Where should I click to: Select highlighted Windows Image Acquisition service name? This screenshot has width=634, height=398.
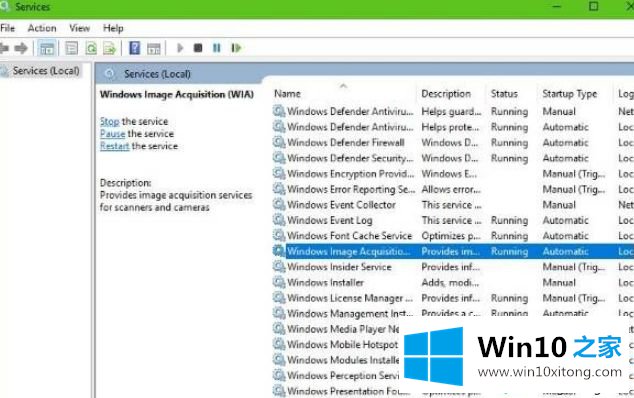(349, 251)
